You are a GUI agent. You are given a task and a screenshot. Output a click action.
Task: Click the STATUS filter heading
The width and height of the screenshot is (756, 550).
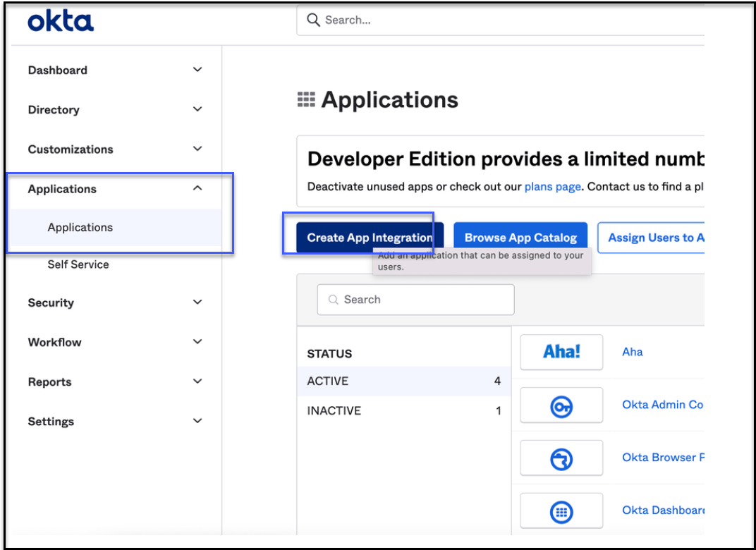tap(330, 354)
